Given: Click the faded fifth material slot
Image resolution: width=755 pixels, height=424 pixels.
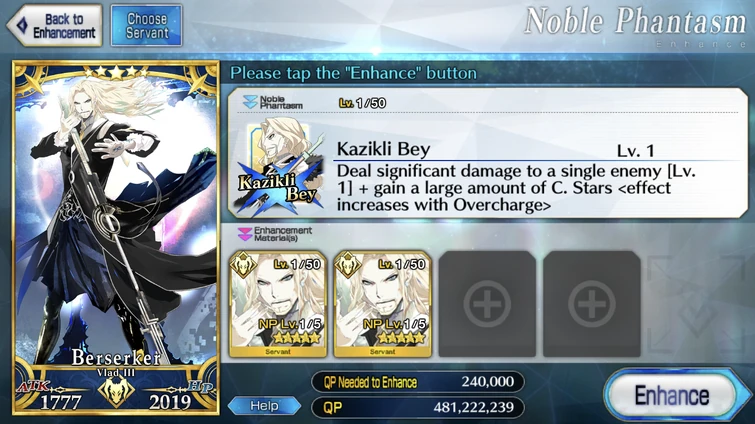Looking at the screenshot, I should 696,304.
